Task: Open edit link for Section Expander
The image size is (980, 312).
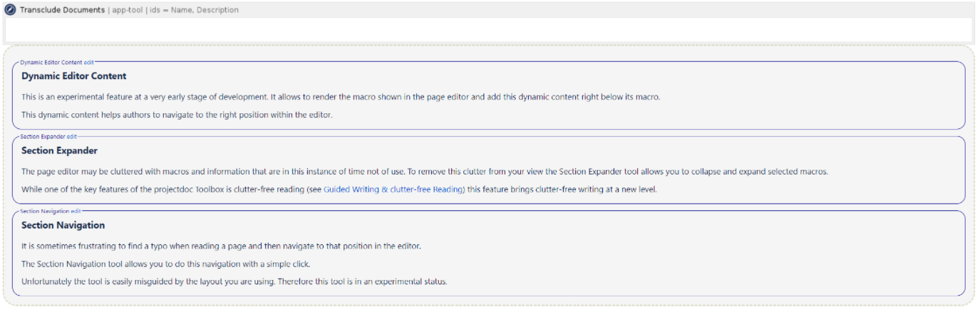Action: pyautogui.click(x=72, y=136)
